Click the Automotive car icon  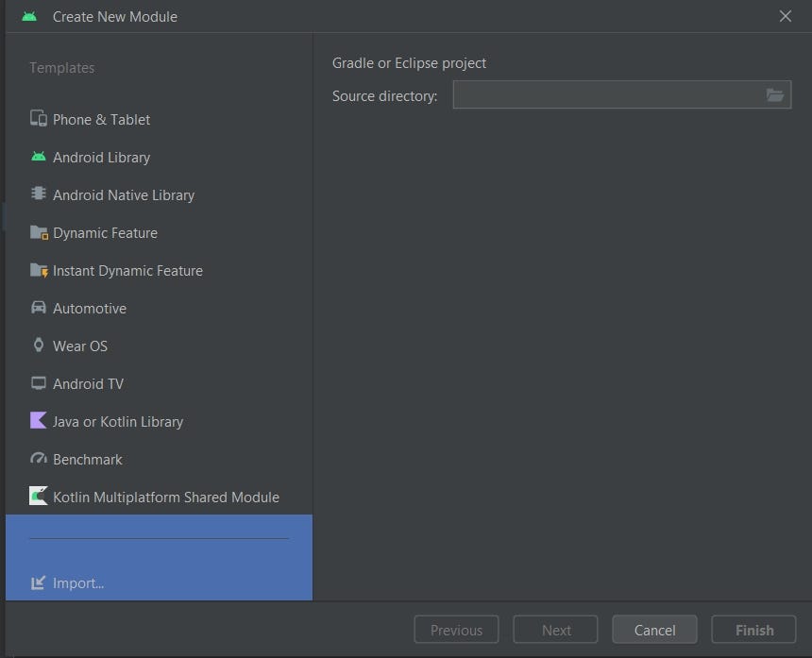point(39,307)
